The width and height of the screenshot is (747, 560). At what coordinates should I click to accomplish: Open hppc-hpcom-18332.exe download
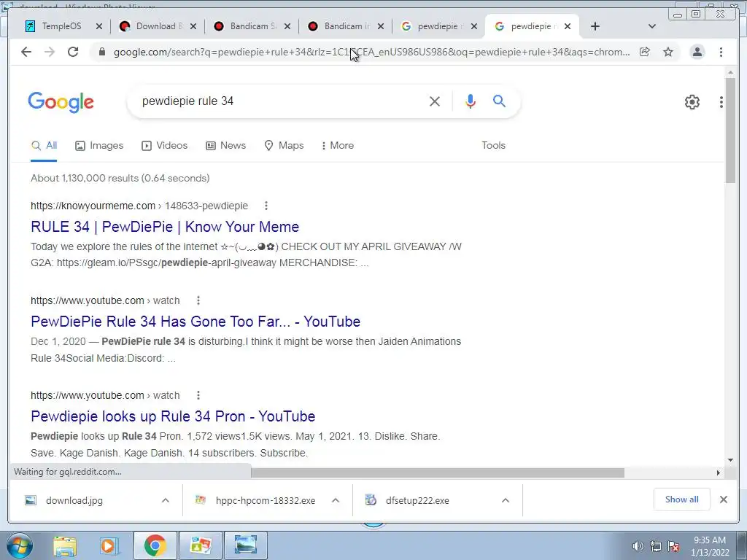tap(266, 500)
